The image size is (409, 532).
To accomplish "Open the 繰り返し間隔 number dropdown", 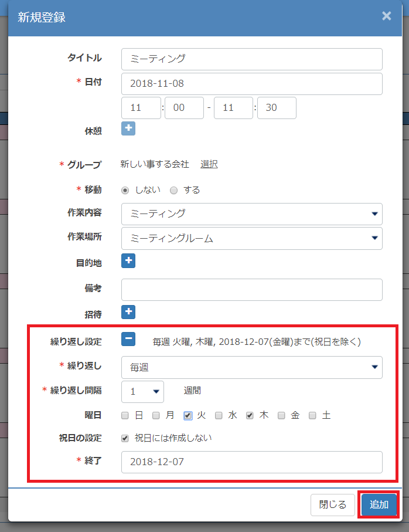I will tap(142, 392).
